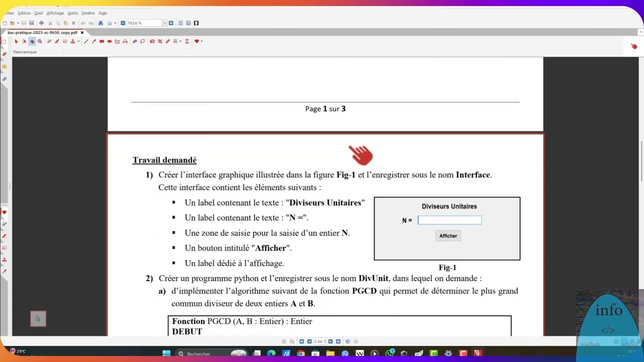644x362 pixels.
Task: Select the bac-pratique-2025-sc-9h30_copy.pdf tab
Action: tap(42, 33)
